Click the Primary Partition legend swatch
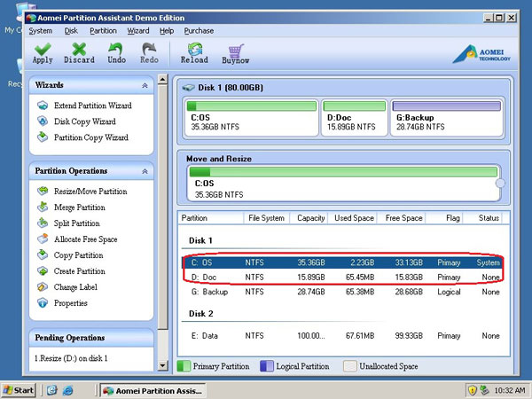This screenshot has width=532, height=399. coord(184,366)
